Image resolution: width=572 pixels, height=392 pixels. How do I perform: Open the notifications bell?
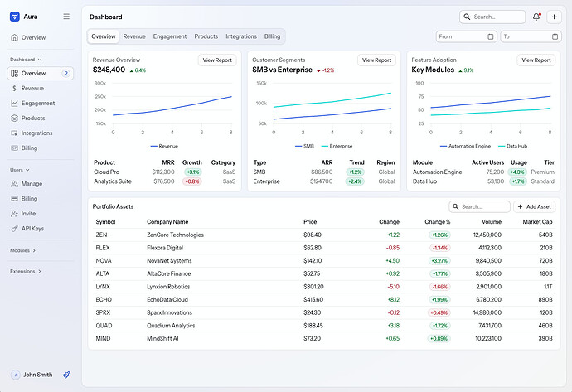537,17
